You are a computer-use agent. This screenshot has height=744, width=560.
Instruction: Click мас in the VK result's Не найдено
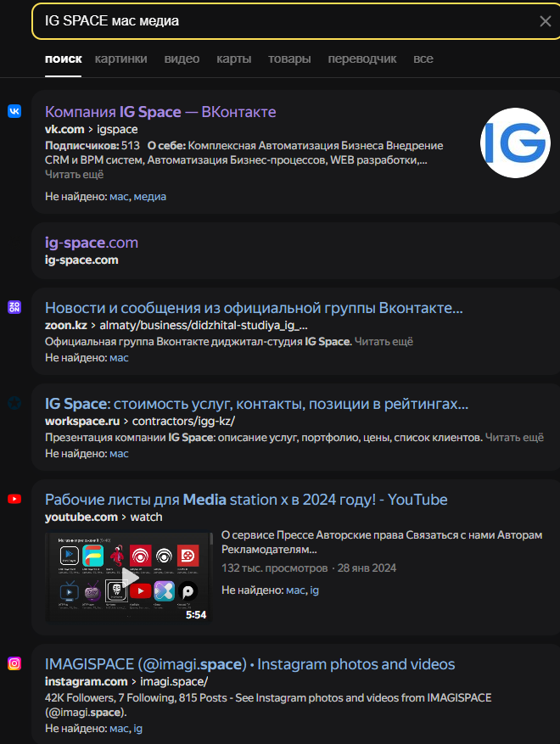[119, 197]
